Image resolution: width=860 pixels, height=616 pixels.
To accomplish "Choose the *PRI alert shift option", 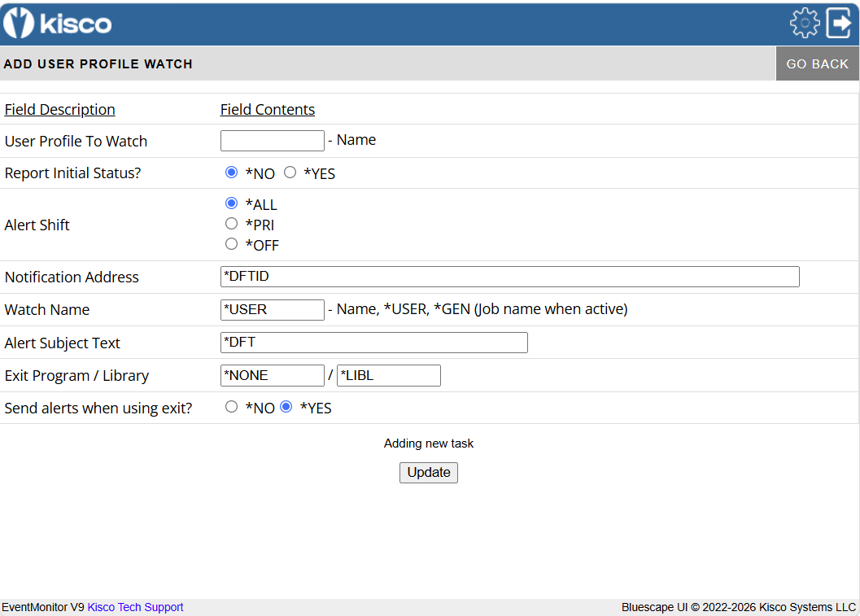I will point(231,224).
